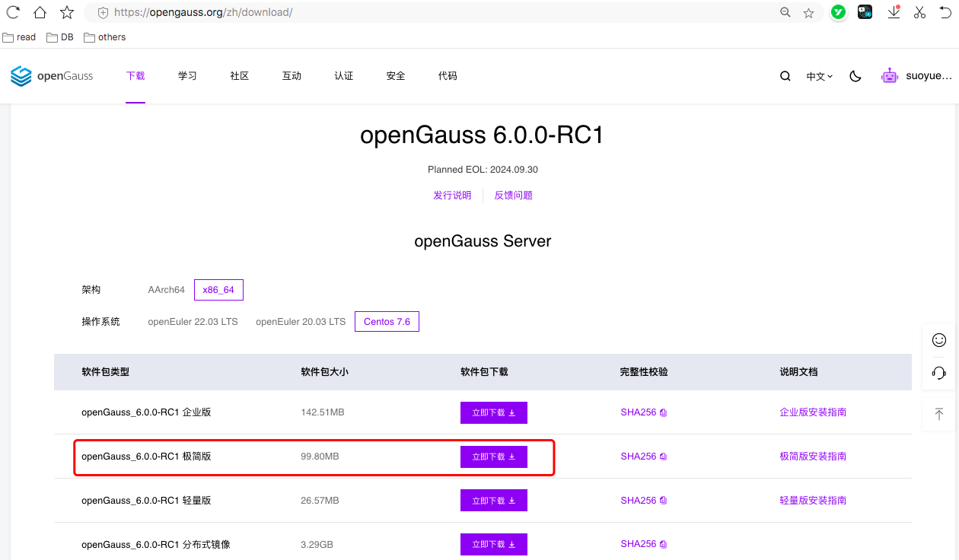Image resolution: width=959 pixels, height=560 pixels.
Task: Open the 学习 nav menu
Action: tap(187, 76)
